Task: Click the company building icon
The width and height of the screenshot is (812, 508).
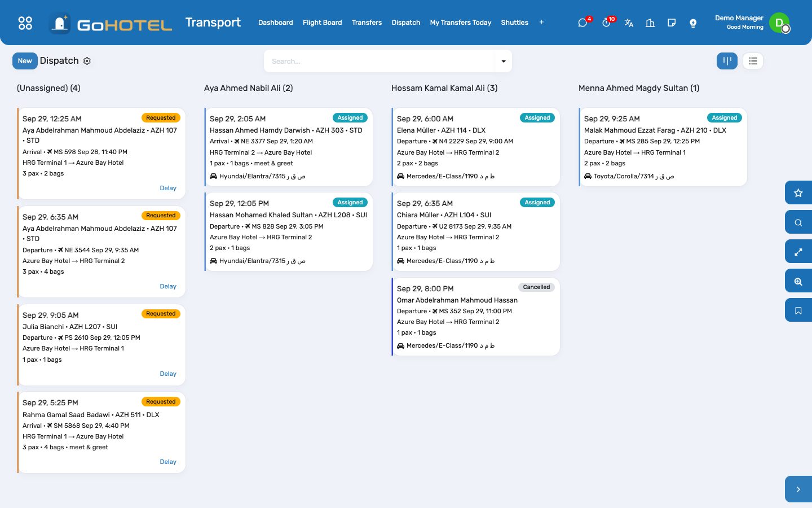Action: pos(650,23)
